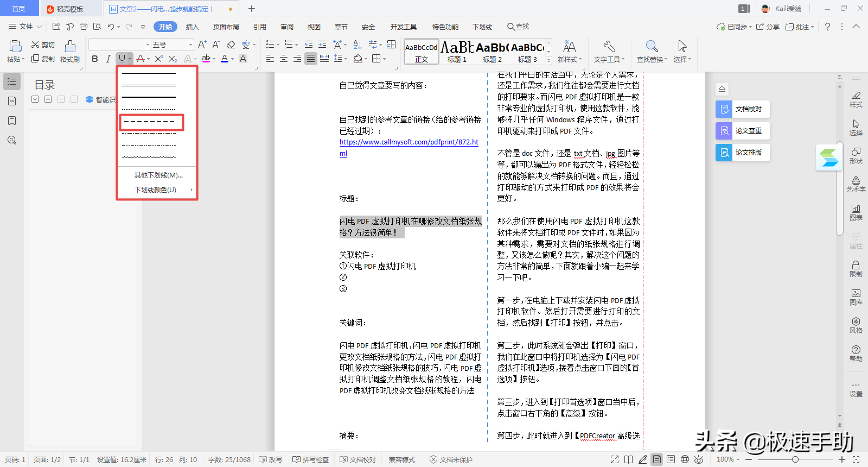Switch to 页面布局 ribbon tab

coord(226,27)
